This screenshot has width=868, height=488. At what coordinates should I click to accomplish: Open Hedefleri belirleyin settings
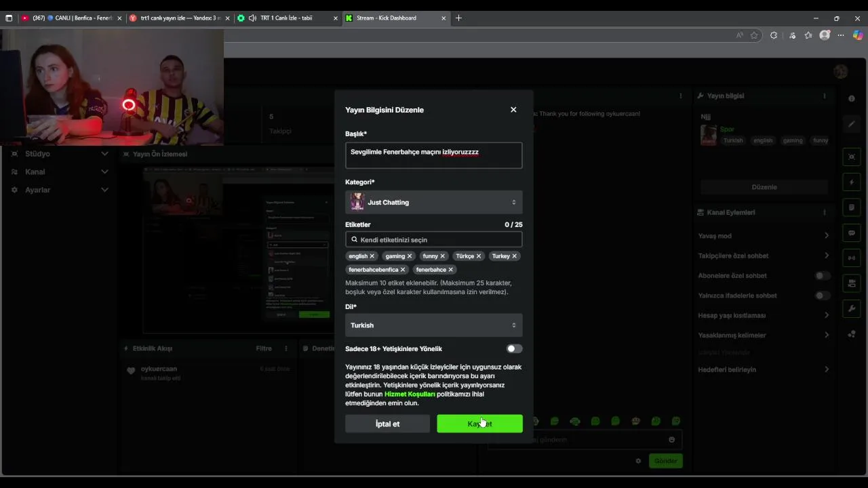[x=764, y=369]
